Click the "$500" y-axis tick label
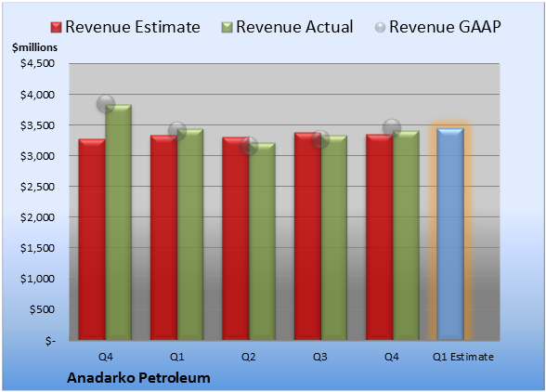 pyautogui.click(x=42, y=309)
